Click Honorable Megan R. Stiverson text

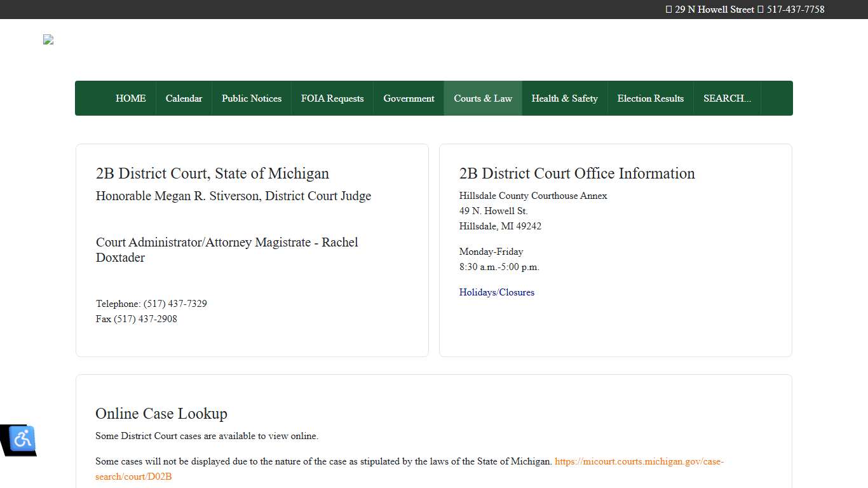click(233, 196)
